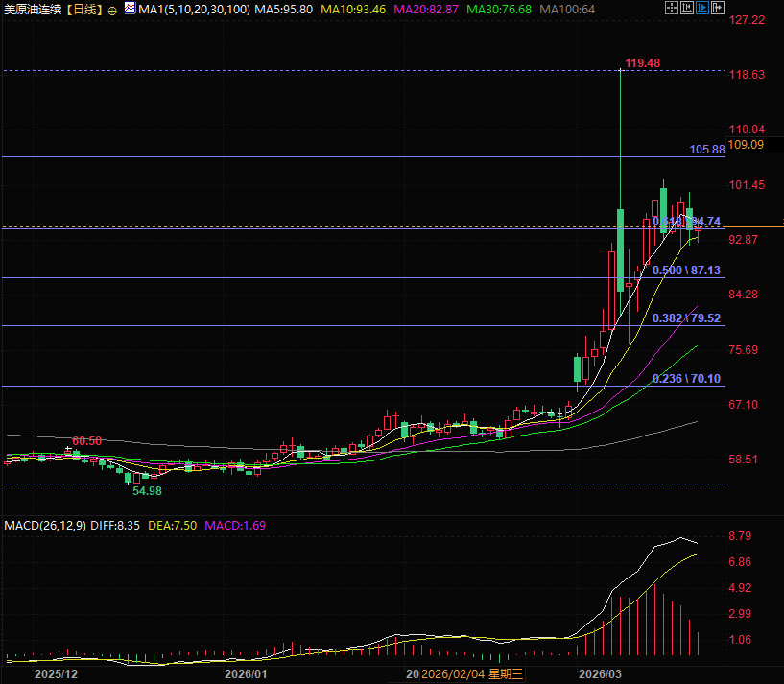Click the DEA:7.50 value
The height and width of the screenshot is (684, 784).
coord(173,526)
